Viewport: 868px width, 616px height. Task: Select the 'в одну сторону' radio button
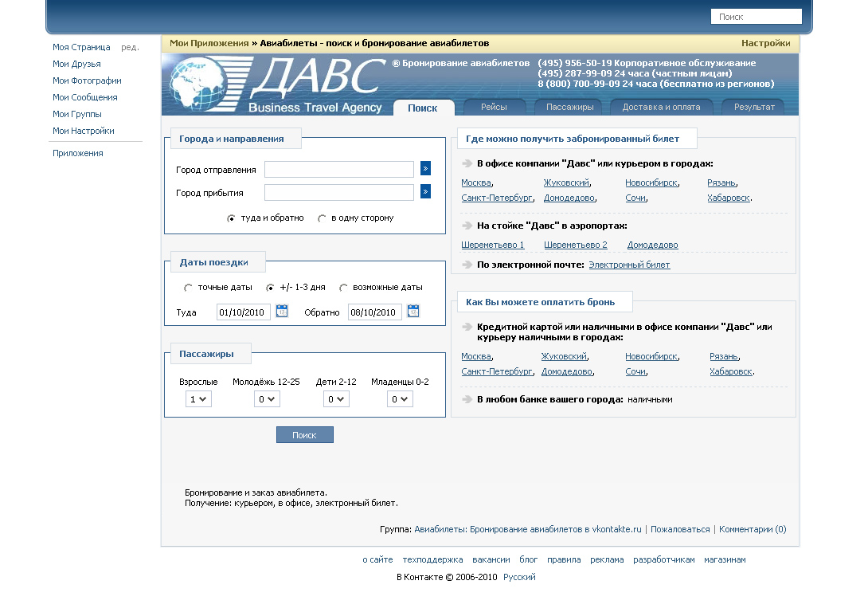(322, 217)
